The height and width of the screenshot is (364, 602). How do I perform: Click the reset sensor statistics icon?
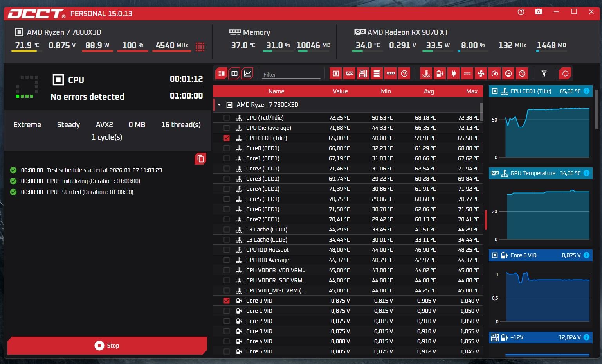click(565, 74)
